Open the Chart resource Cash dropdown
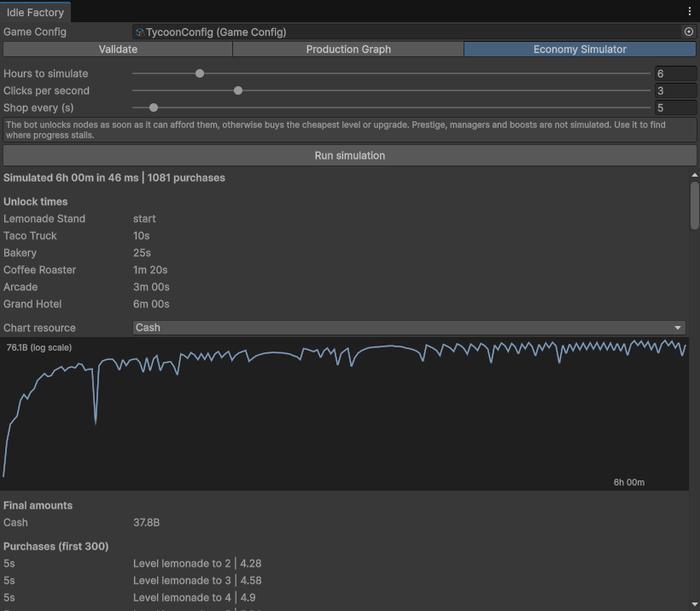The width and height of the screenshot is (700, 611). pos(409,328)
